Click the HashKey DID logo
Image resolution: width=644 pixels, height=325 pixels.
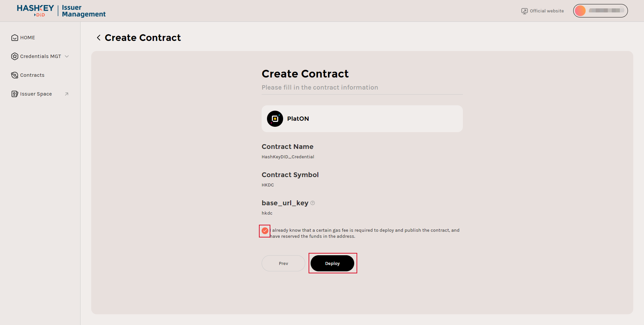click(x=35, y=10)
